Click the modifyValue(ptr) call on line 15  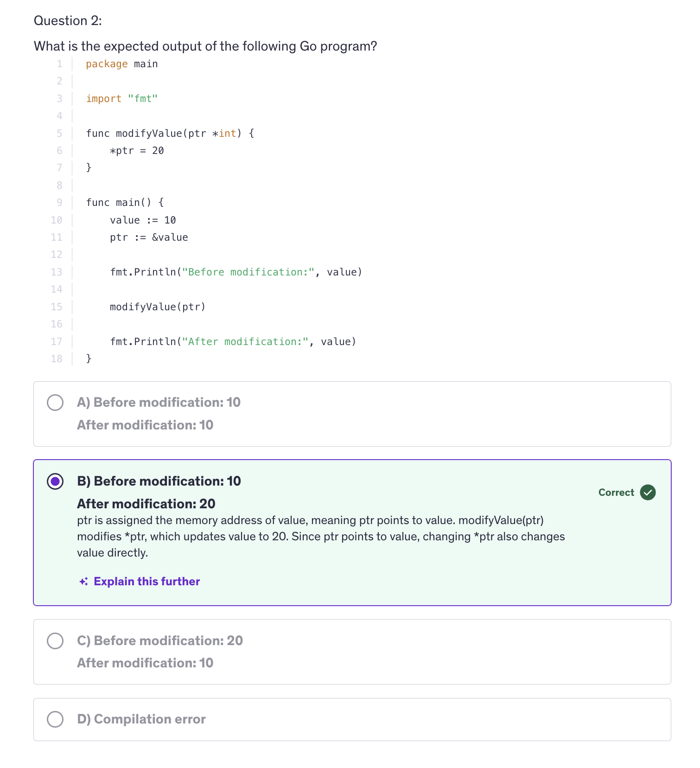click(158, 307)
